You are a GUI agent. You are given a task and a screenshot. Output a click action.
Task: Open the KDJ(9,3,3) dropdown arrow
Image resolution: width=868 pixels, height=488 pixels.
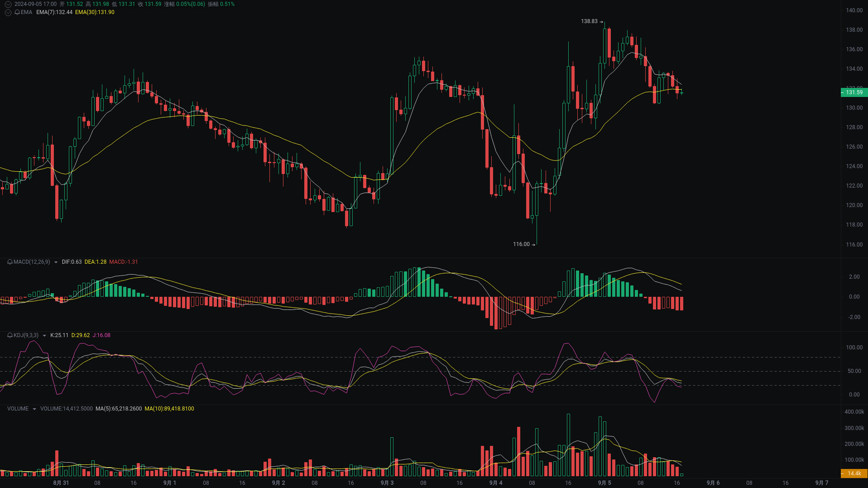point(44,335)
